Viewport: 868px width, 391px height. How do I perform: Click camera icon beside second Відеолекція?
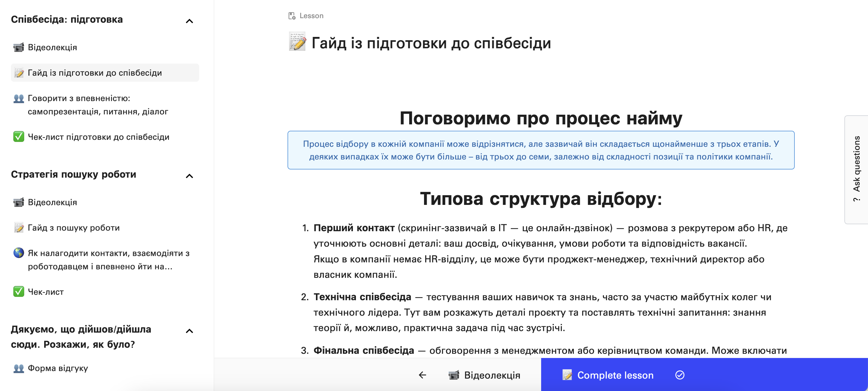pos(18,202)
